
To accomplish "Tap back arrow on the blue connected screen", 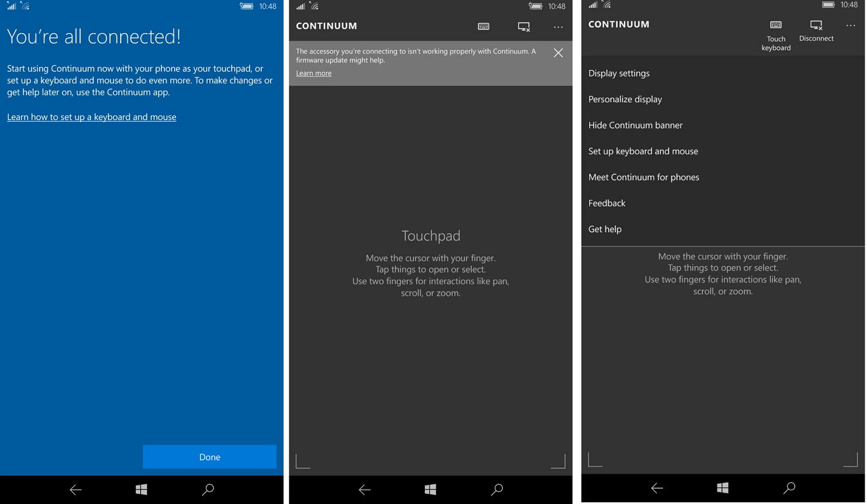I will (x=76, y=490).
